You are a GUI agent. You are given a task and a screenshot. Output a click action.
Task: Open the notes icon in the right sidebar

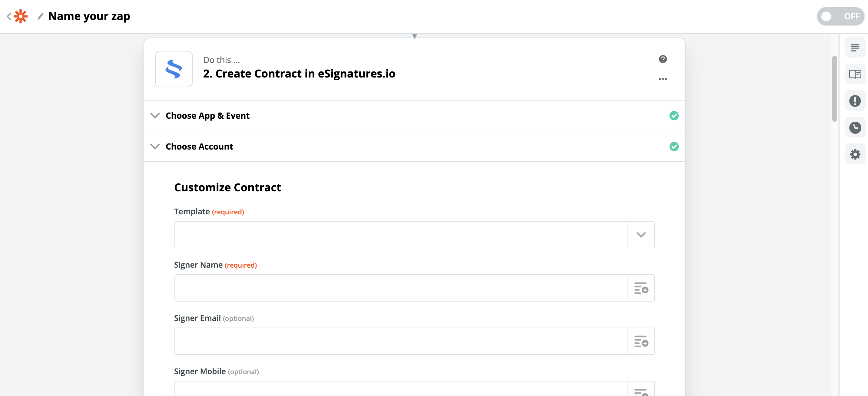(x=856, y=48)
